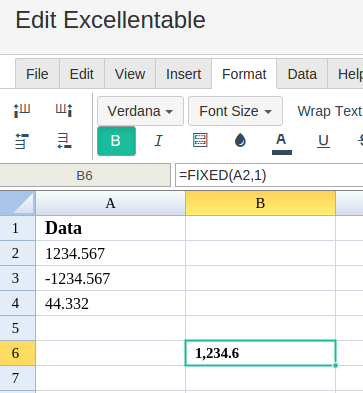Open the File menu tab
Screen dimensions: 363x393
pyautogui.click(x=37, y=74)
